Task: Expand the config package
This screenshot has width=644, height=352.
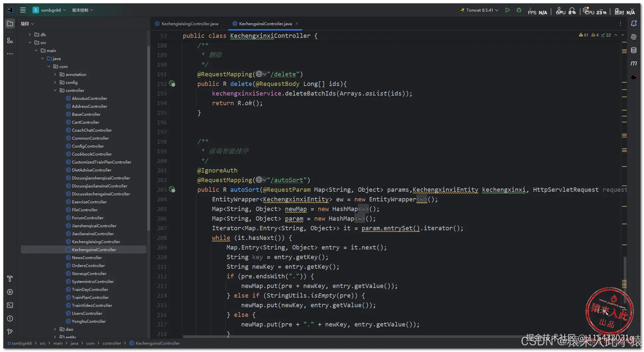Action: 55,82
